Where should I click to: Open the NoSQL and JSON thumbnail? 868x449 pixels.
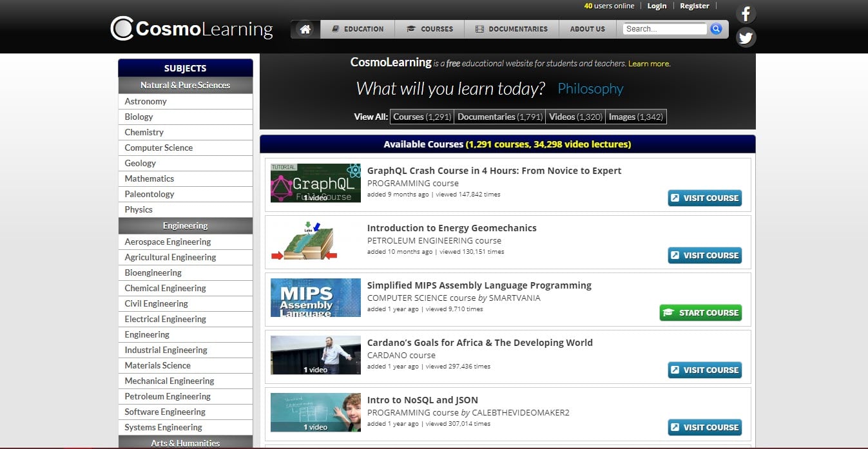coord(316,412)
